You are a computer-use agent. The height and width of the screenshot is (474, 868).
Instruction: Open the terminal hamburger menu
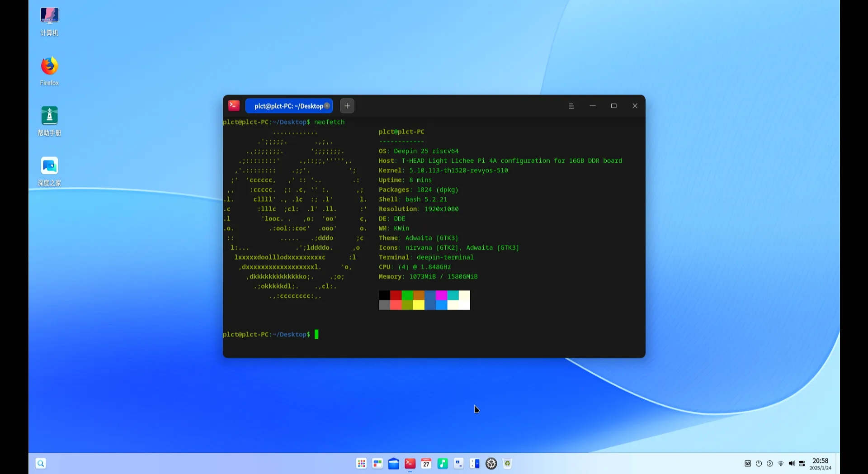pos(571,106)
